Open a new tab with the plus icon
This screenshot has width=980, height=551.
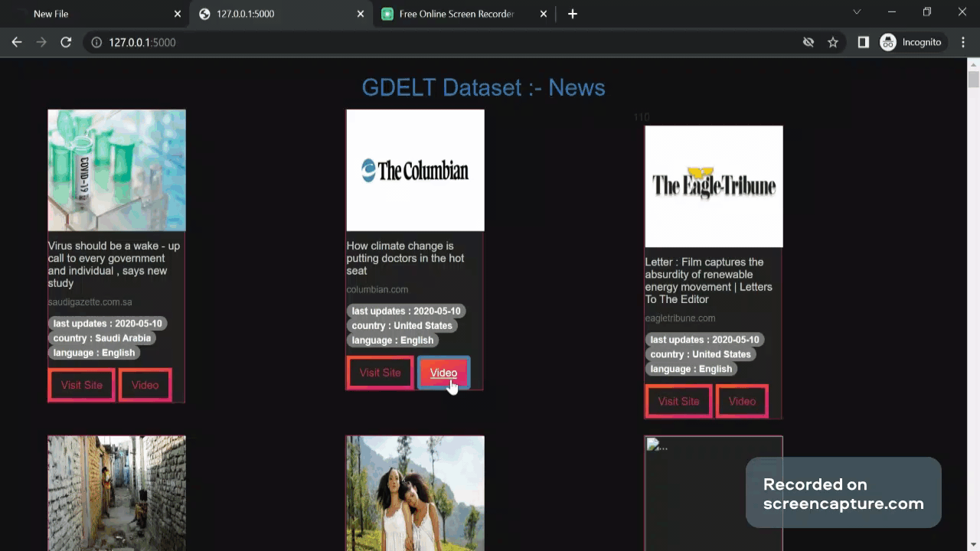[572, 13]
